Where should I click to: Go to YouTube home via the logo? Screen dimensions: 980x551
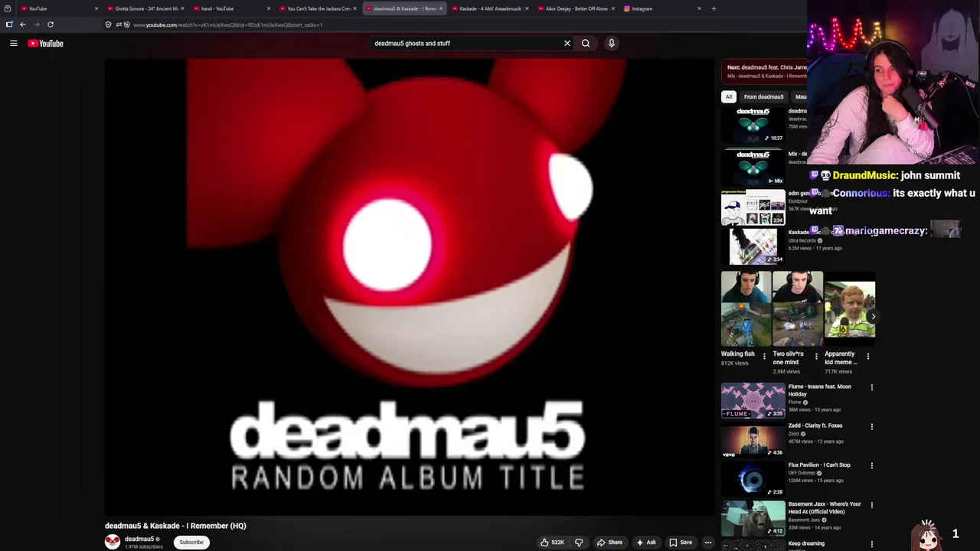46,44
